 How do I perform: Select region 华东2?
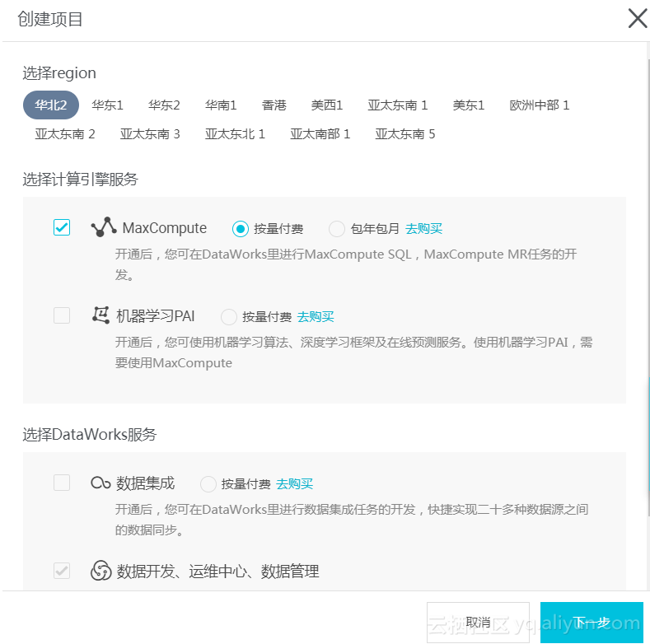164,105
